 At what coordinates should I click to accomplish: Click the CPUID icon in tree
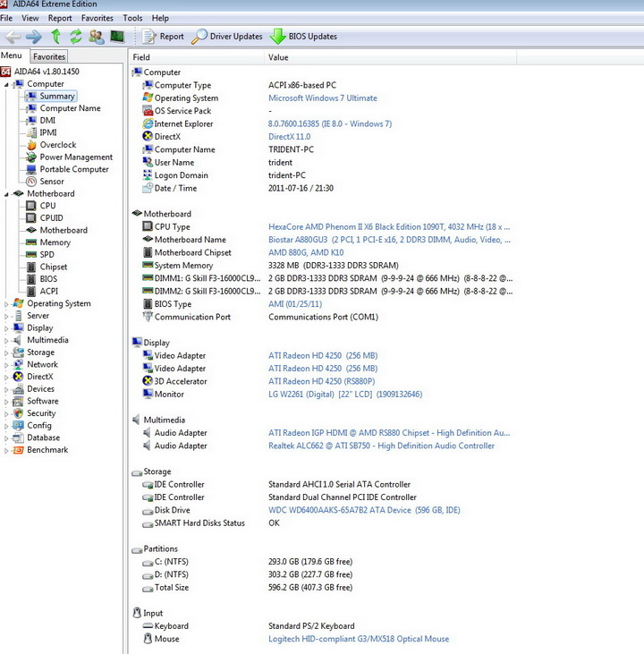click(x=31, y=217)
